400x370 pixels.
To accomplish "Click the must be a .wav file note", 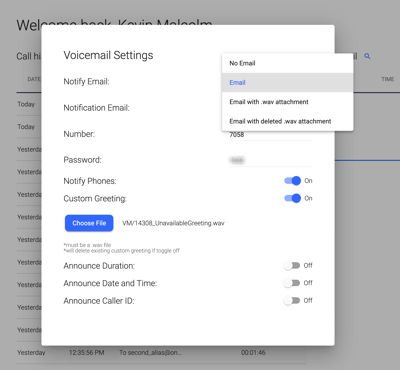I will coord(87,245).
